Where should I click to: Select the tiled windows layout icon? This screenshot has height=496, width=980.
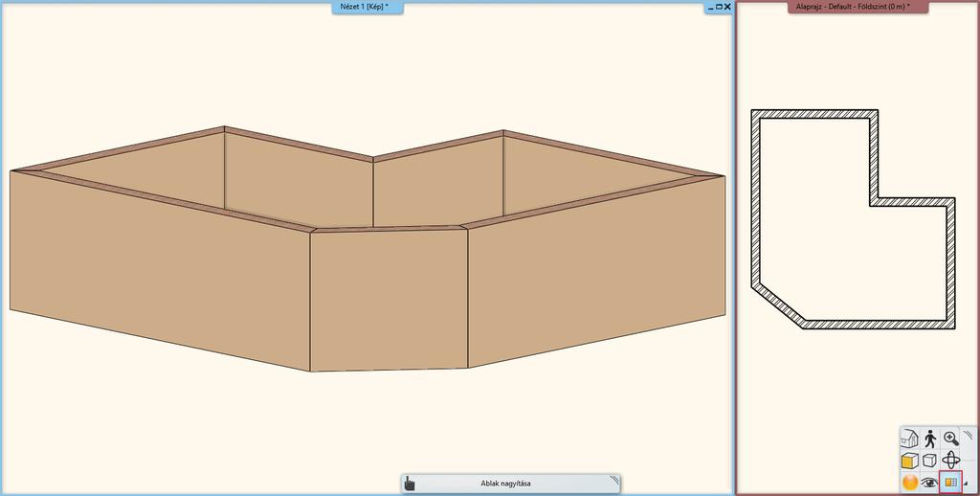950,483
